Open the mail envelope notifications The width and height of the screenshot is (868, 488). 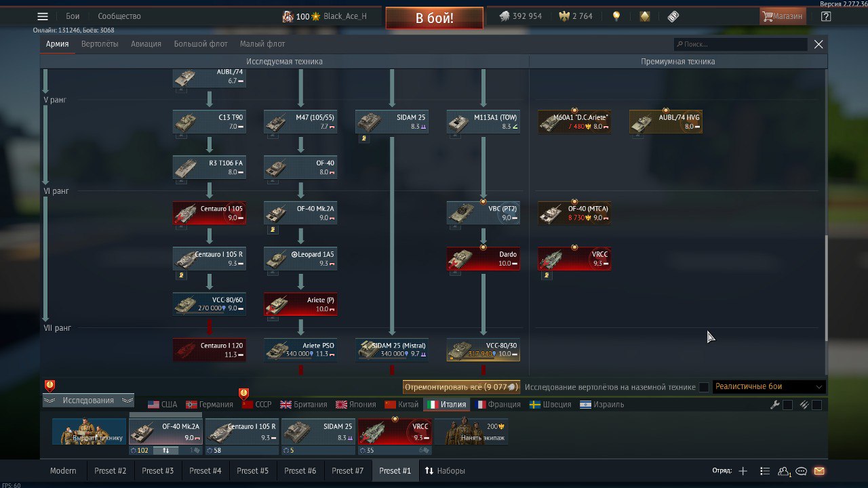(x=819, y=471)
